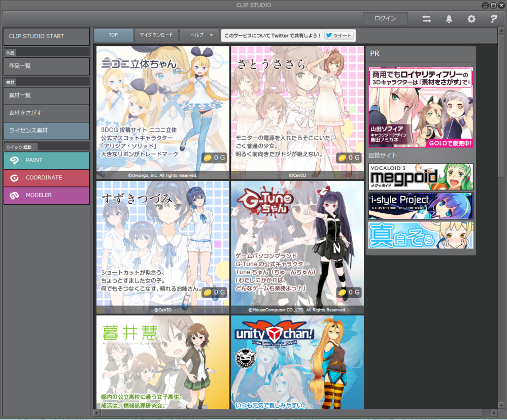This screenshot has height=420, width=507.
Task: Open the 真白そら banner
Action: (x=421, y=235)
